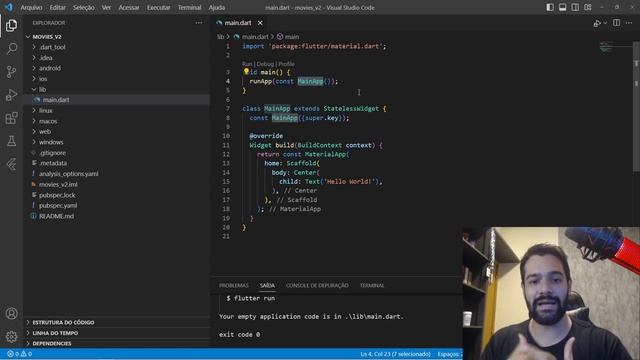Open the Run and Debug view
The image size is (640, 360).
[x=11, y=95]
